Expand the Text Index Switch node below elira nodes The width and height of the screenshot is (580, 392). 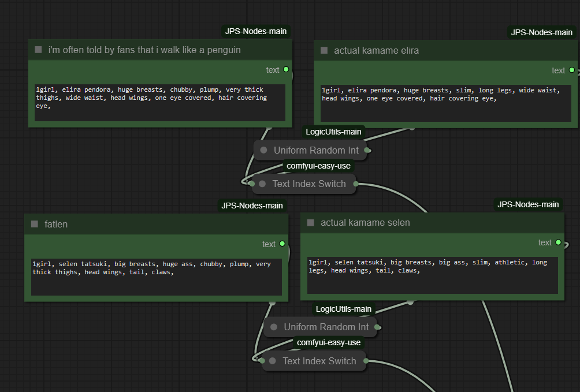pyautogui.click(x=262, y=184)
